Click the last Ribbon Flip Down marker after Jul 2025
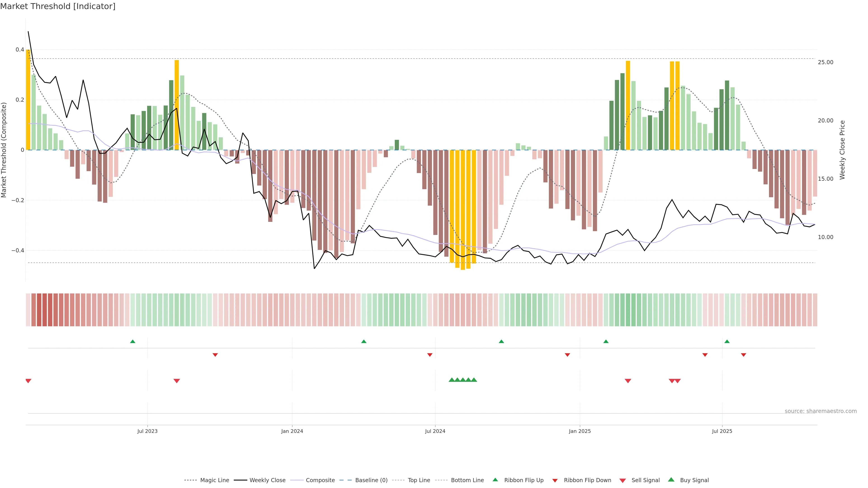Viewport: 868px width, 488px height. [743, 355]
